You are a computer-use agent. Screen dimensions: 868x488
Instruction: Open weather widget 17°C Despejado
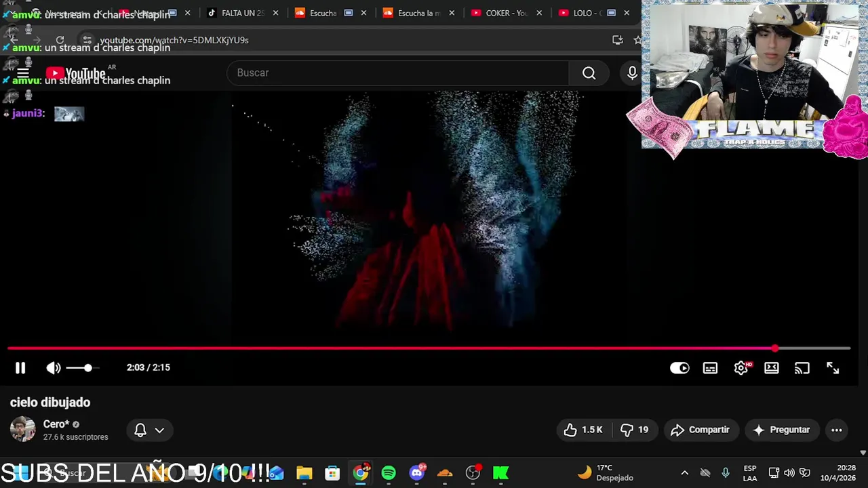606,473
